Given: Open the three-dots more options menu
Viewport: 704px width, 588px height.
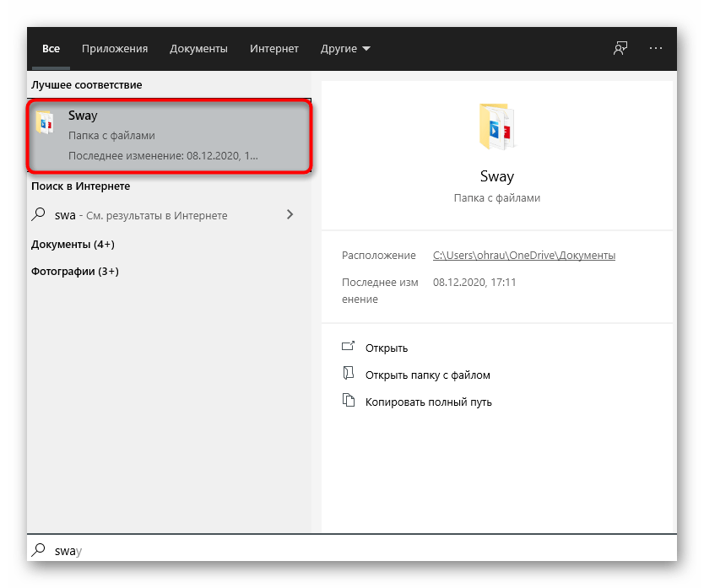Looking at the screenshot, I should click(x=656, y=49).
